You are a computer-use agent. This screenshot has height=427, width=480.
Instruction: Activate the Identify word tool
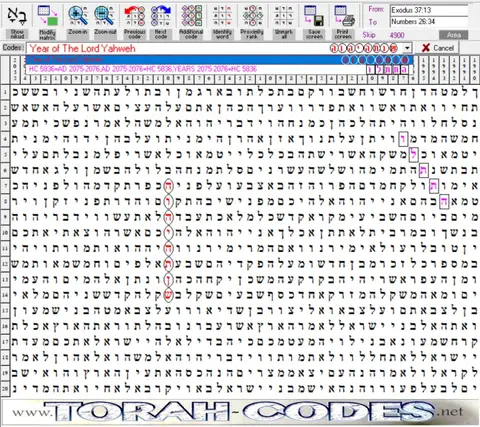(222, 16)
